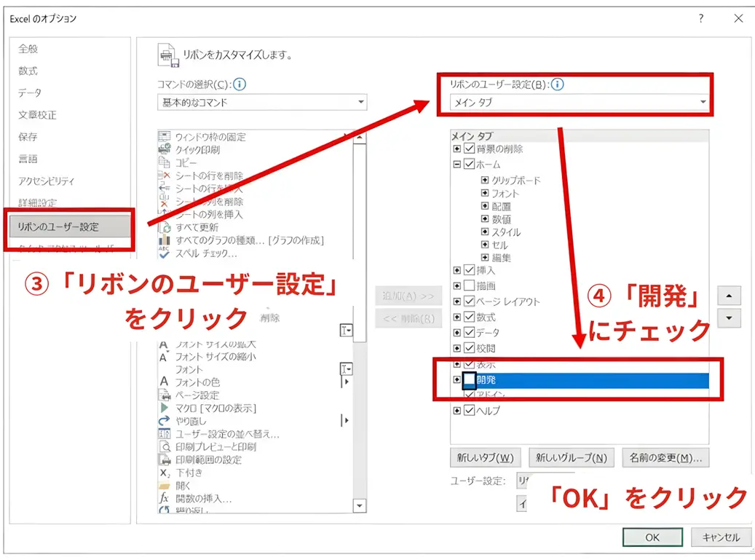Expand the 開発 tab node
755x560 pixels.
457,379
